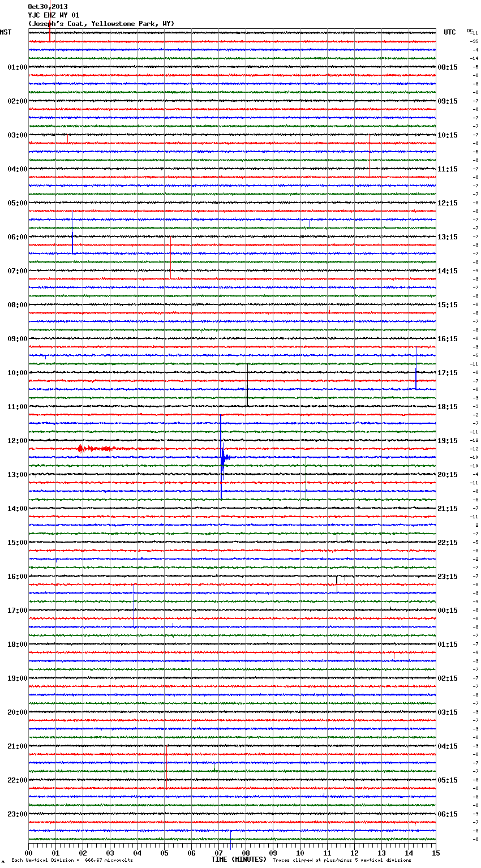Screen dimensions: 481x868
Task: Click the 04:00 MST hour label
Action: (x=18, y=169)
